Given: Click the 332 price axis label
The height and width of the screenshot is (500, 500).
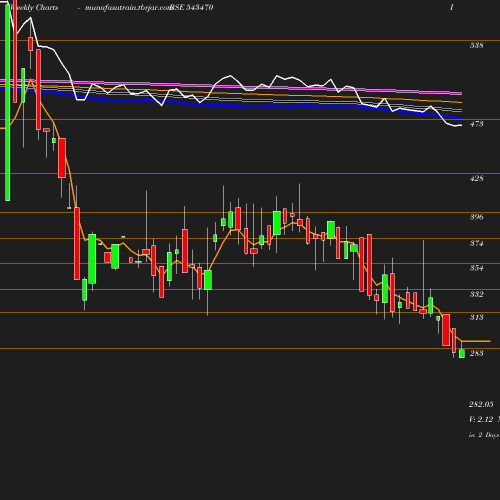Looking at the screenshot, I should coord(476,294).
